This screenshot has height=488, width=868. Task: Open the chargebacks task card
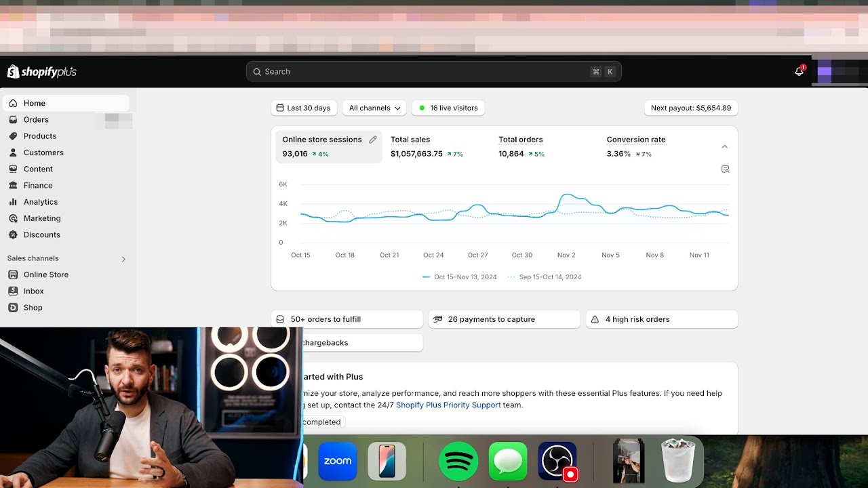pos(362,343)
